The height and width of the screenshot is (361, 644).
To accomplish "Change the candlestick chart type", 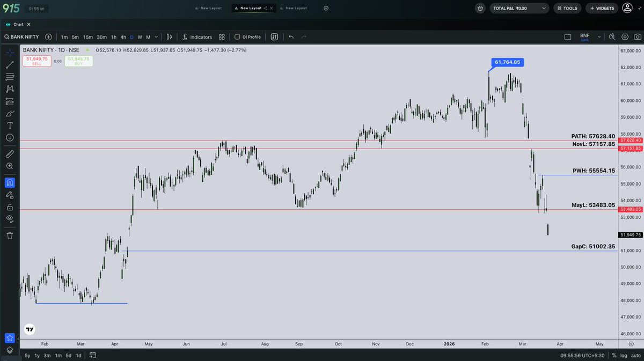I will point(169,37).
